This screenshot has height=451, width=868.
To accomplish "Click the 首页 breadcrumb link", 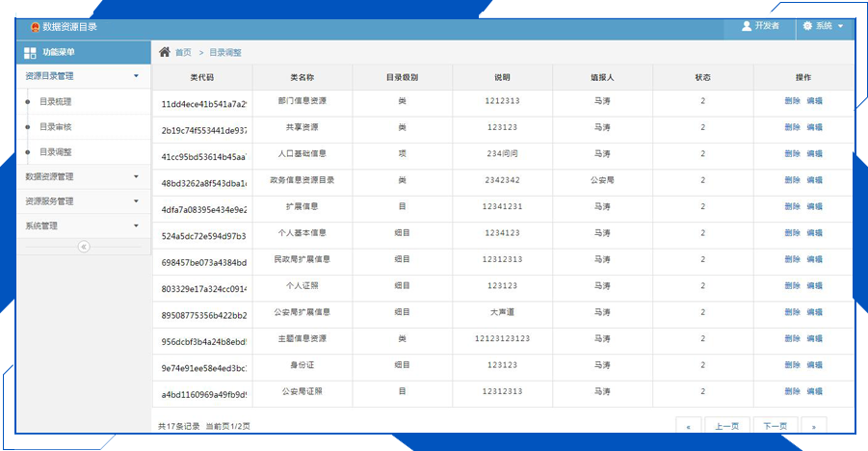I will pos(183,53).
